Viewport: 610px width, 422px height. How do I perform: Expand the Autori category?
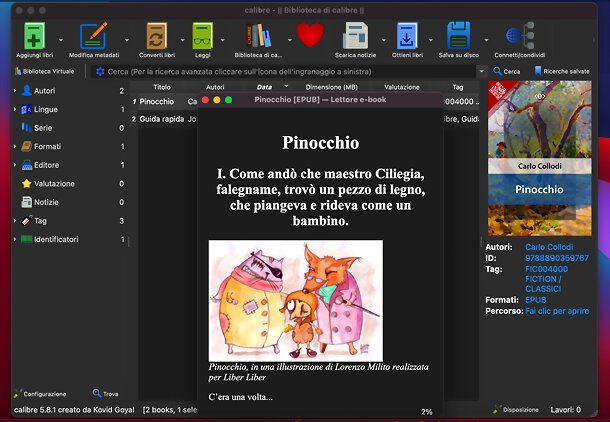15,91
